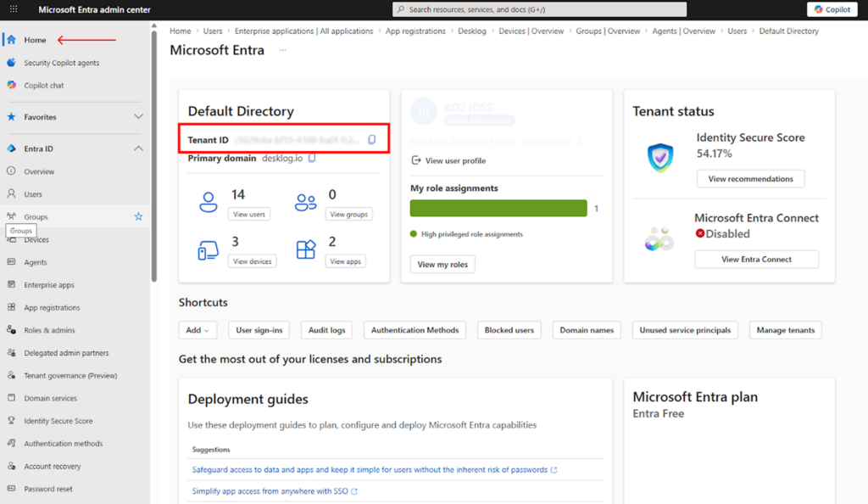Open the app launcher grid icon
This screenshot has width=868, height=504.
pos(14,9)
